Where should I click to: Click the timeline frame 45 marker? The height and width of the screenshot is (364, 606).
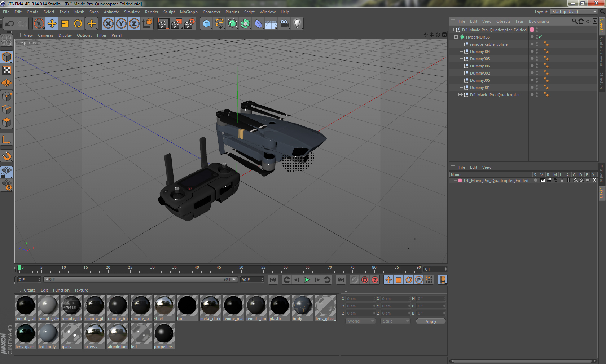[219, 268]
